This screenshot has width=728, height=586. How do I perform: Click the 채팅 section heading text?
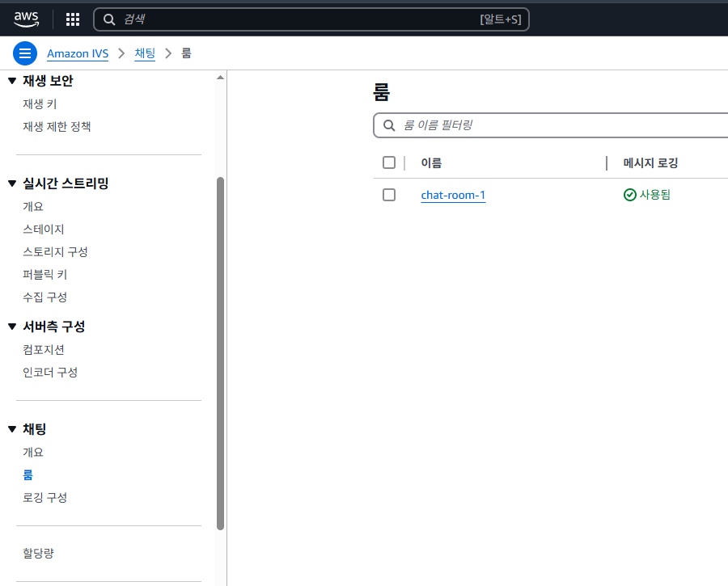(34, 429)
